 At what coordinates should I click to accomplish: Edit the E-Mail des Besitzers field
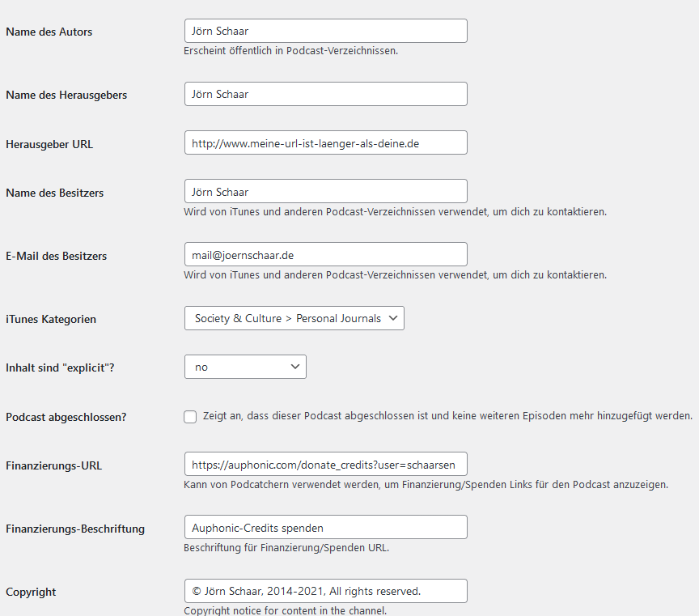[326, 254]
